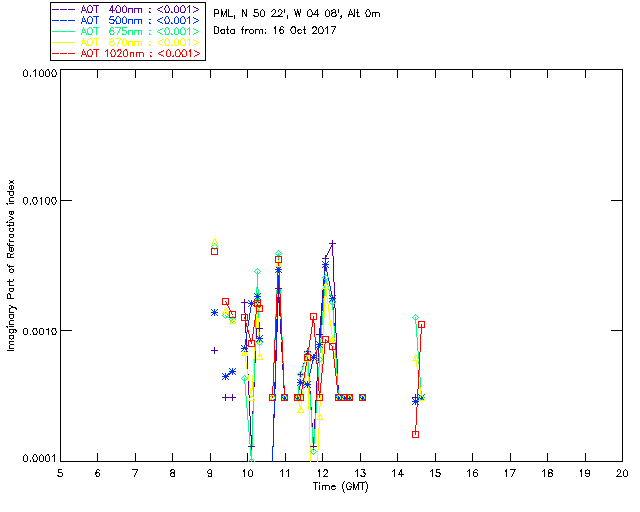Click the lowest red square marker near 14.5 GMT

click(x=416, y=434)
